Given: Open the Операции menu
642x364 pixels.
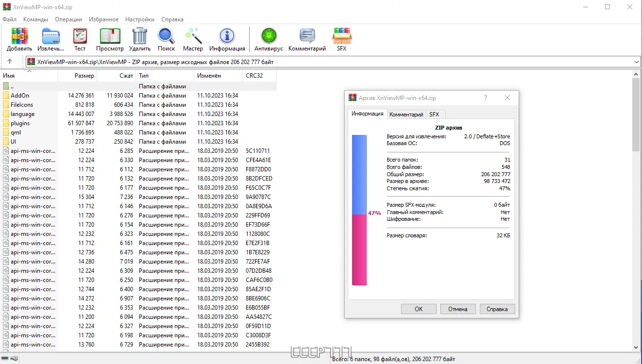Looking at the screenshot, I should pos(68,19).
